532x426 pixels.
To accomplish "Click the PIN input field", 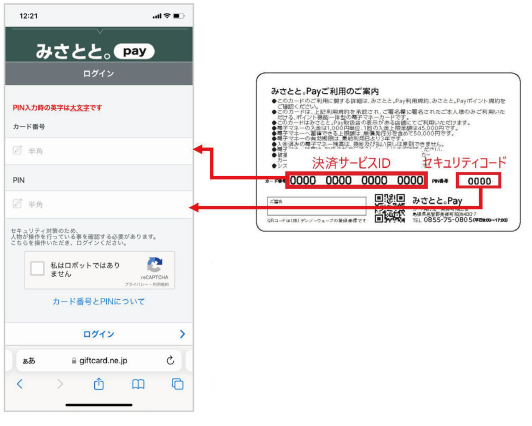I will point(99,204).
